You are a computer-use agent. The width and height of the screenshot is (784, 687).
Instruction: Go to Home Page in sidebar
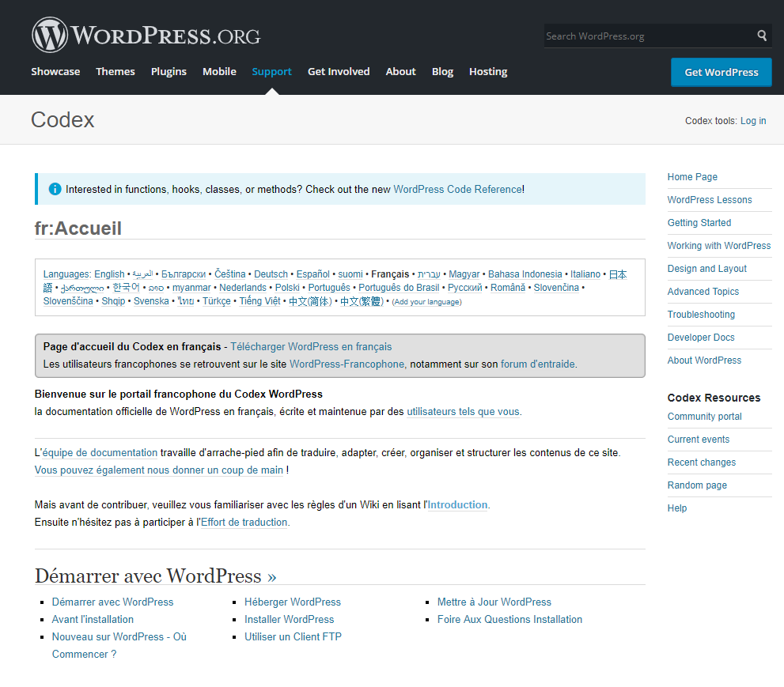(692, 176)
